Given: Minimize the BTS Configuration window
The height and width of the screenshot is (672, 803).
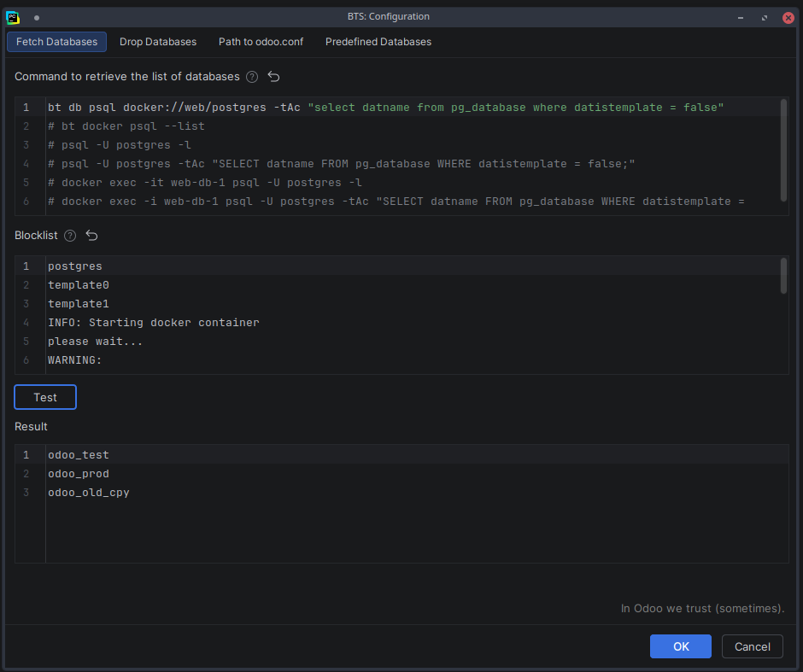Looking at the screenshot, I should (x=741, y=17).
